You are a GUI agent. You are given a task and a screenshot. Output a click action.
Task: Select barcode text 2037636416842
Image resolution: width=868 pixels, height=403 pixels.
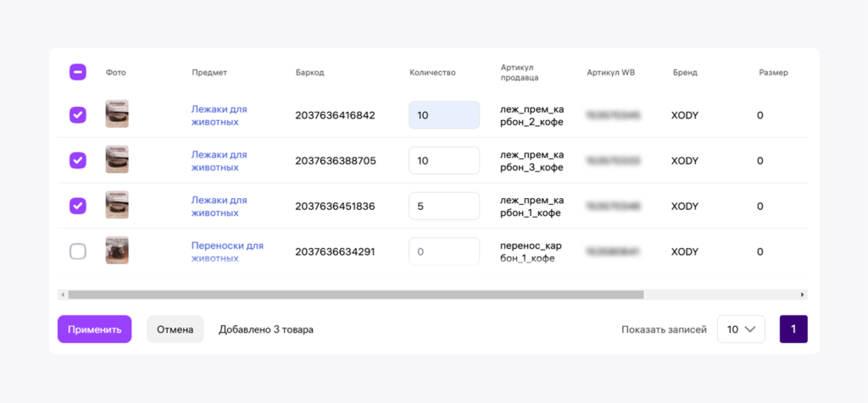(x=335, y=115)
